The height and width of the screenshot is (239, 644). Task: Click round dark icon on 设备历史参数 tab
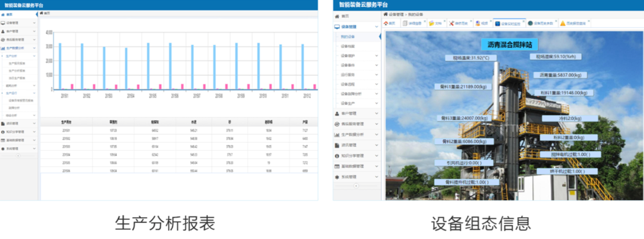[530, 23]
